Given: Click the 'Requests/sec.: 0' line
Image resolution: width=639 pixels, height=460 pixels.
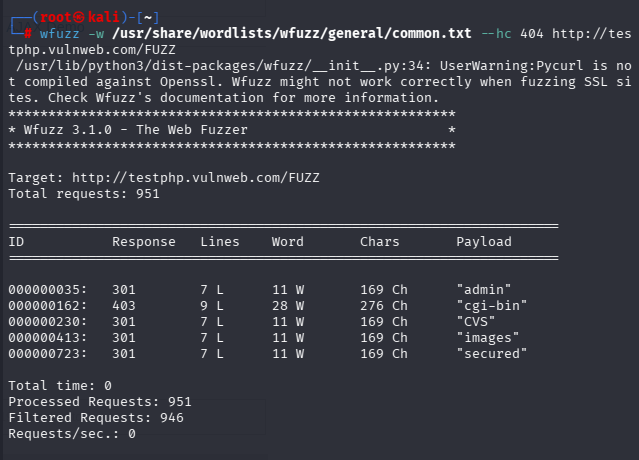Looking at the screenshot, I should (x=72, y=434).
